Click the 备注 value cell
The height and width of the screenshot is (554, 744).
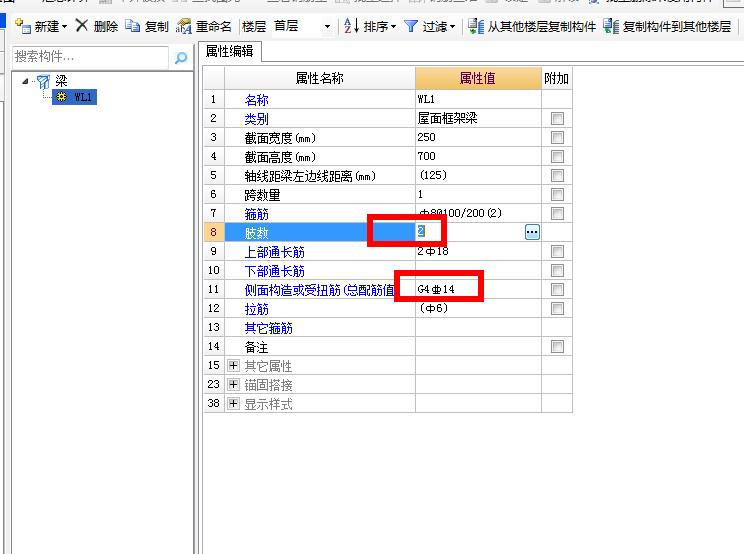pyautogui.click(x=478, y=346)
